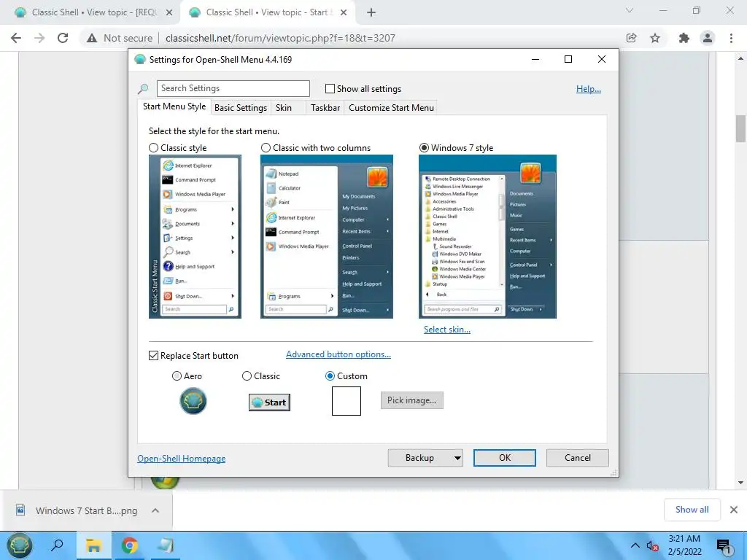Open File Explorer from the taskbar
This screenshot has height=560, width=747.
point(93,545)
